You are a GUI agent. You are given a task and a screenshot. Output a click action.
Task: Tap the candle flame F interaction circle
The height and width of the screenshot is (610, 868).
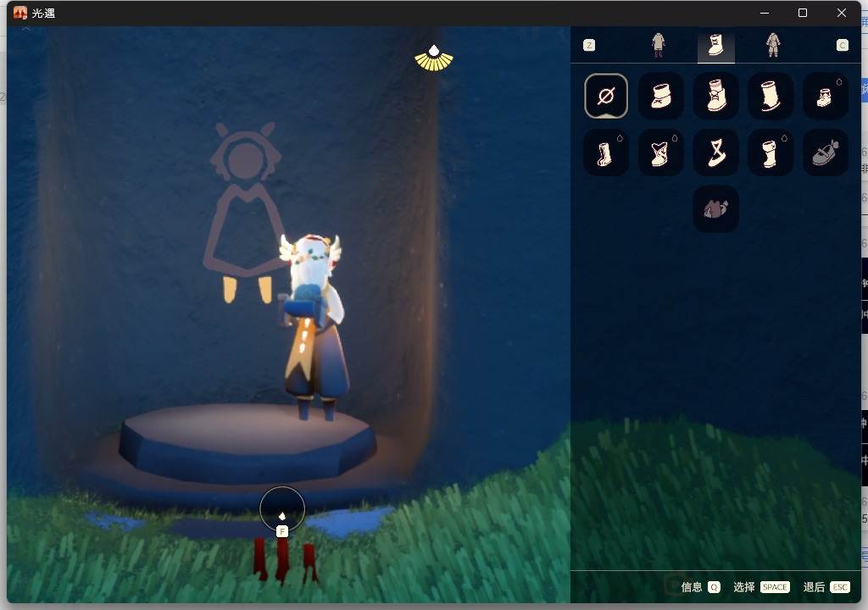282,509
